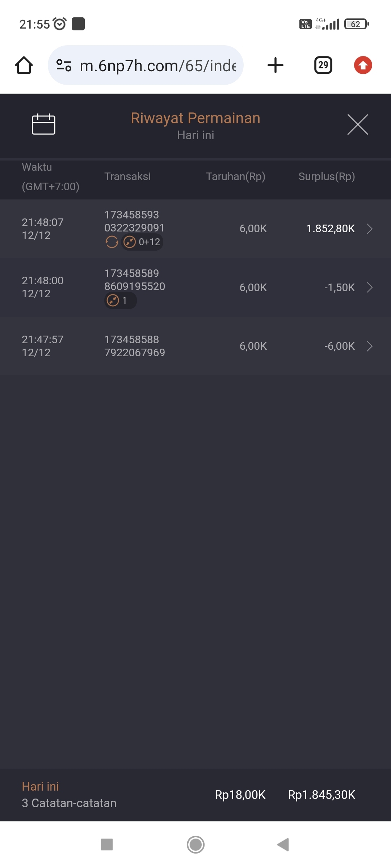
Task: Expand the 21:48:00 transaction details chevron
Action: coord(369,288)
